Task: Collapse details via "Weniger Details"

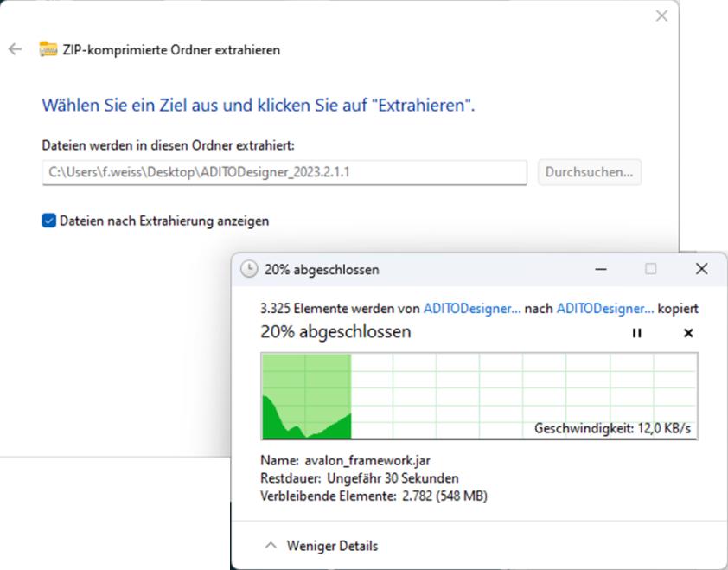Action: [x=322, y=546]
